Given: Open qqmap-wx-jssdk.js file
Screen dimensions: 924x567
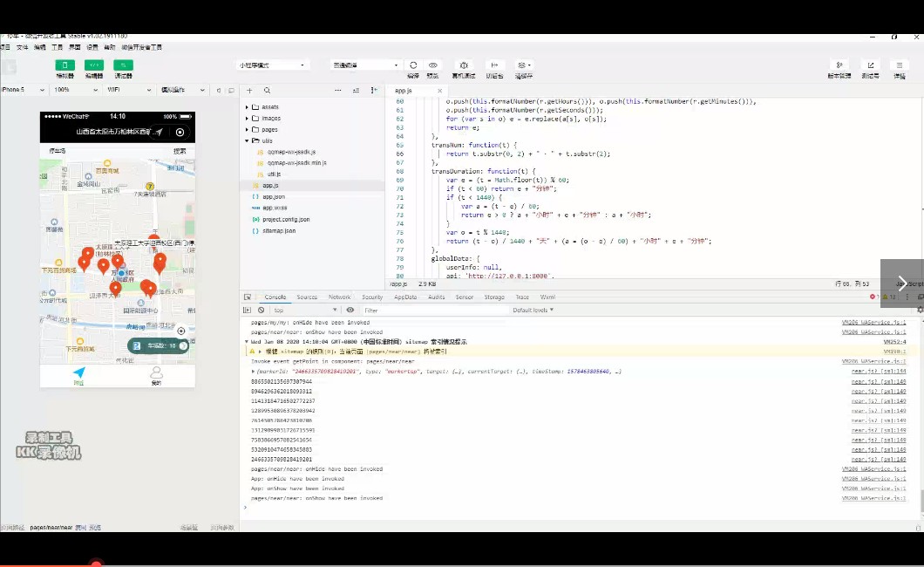Looking at the screenshot, I should (x=291, y=152).
